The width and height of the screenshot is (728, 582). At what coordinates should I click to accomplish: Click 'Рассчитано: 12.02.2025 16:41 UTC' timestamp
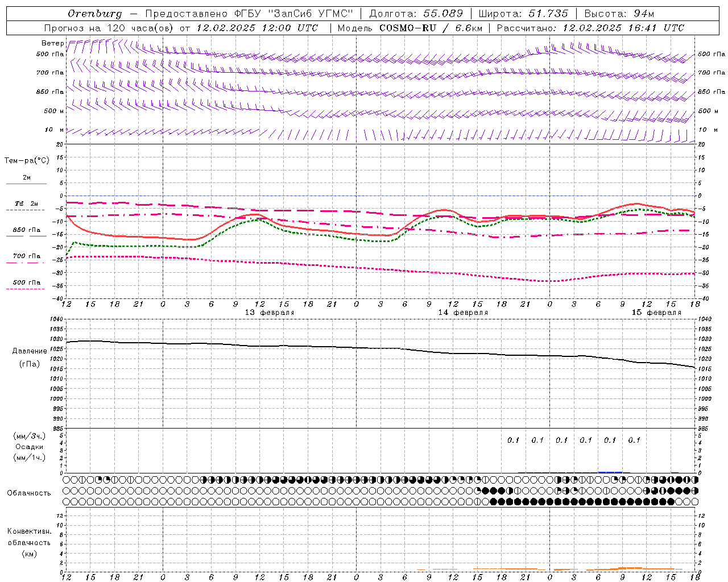click(x=590, y=28)
